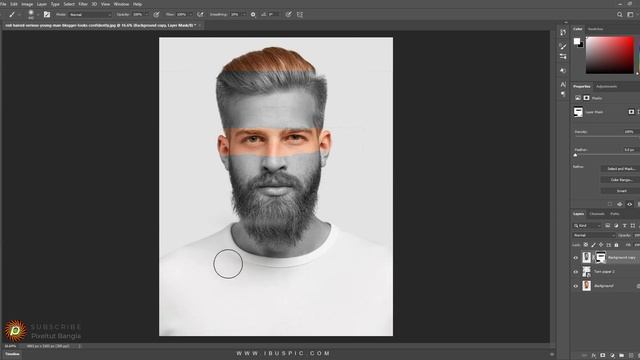Hide the Background copy layer
The height and width of the screenshot is (360, 640).
[x=576, y=258]
